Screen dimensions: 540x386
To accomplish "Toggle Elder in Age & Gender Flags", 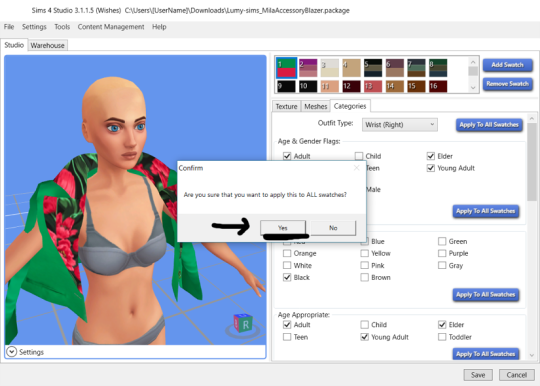I will click(431, 156).
